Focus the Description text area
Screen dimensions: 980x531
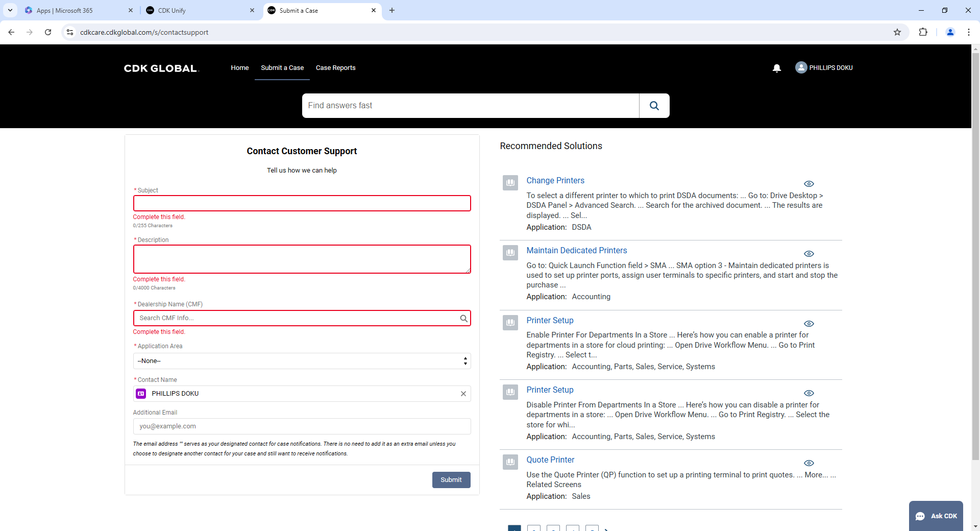pyautogui.click(x=302, y=259)
